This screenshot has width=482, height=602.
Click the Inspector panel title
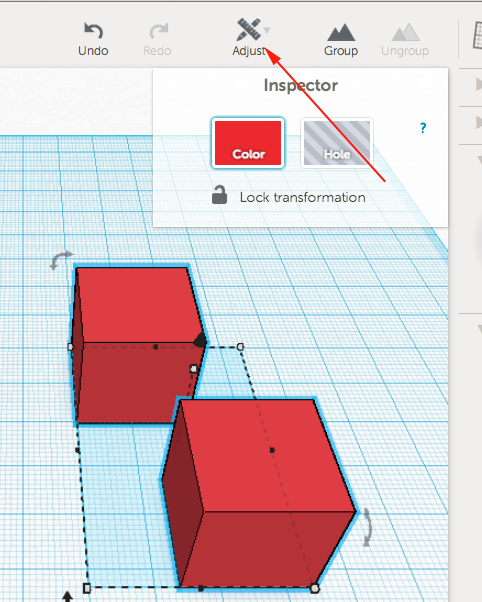[x=301, y=85]
